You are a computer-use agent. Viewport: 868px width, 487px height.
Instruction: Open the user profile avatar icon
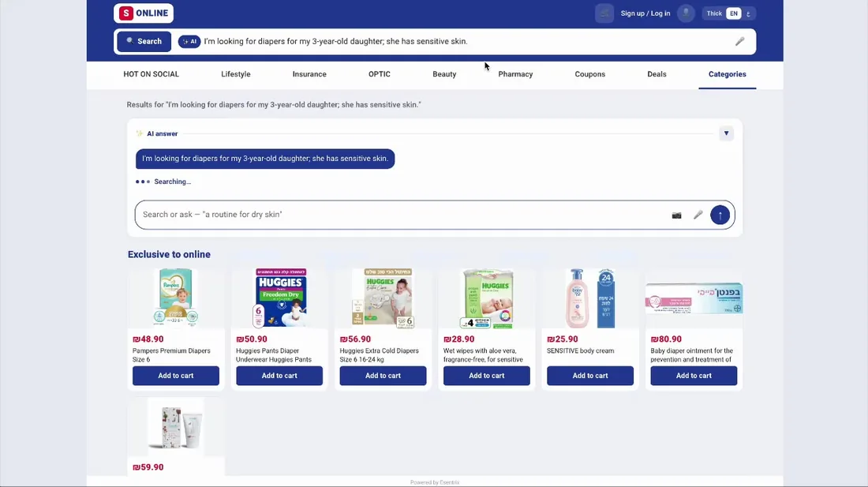(686, 13)
